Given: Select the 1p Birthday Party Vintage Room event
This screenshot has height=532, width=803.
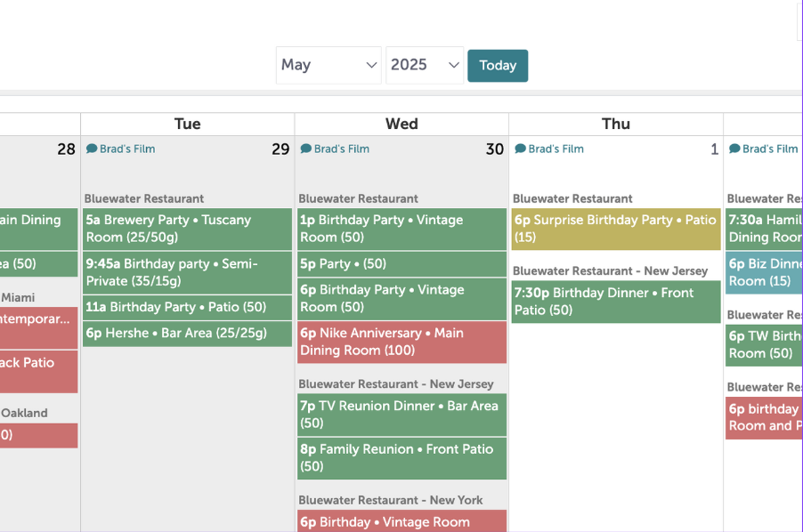Looking at the screenshot, I should [x=401, y=229].
